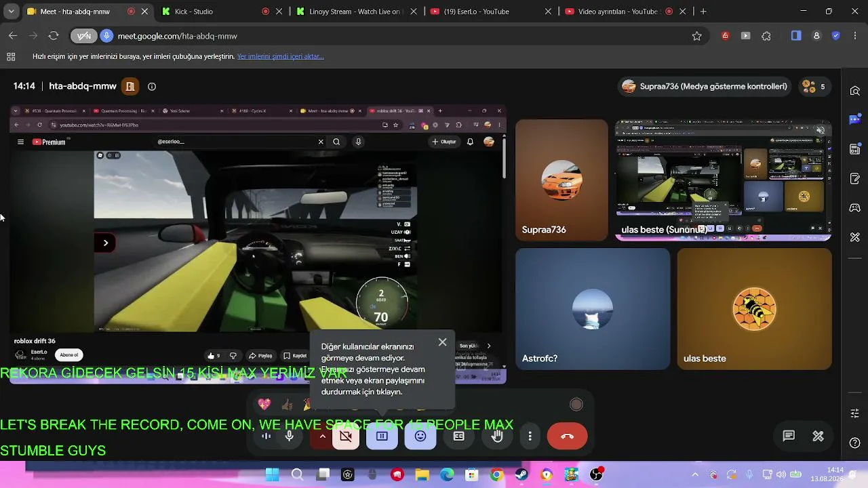Open File Explorer from the taskbar
The height and width of the screenshot is (488, 868).
(x=422, y=475)
